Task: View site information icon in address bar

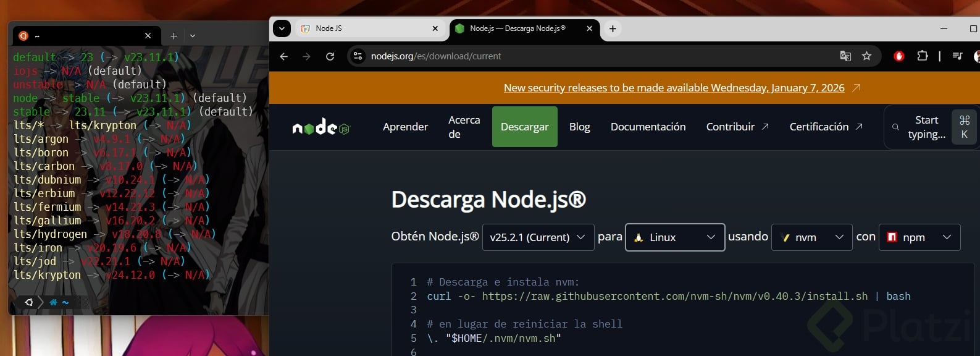Action: pos(358,56)
